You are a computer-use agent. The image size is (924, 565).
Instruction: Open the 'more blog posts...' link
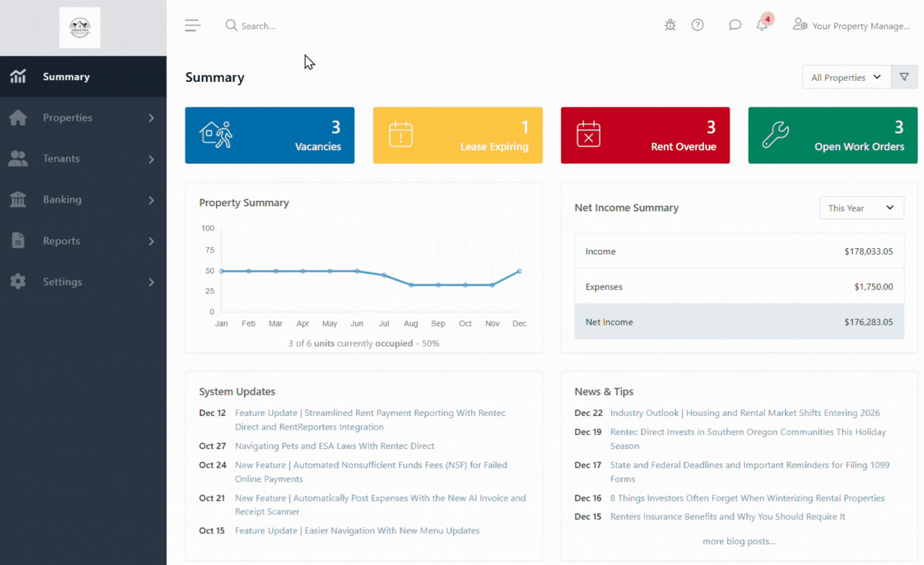[739, 541]
